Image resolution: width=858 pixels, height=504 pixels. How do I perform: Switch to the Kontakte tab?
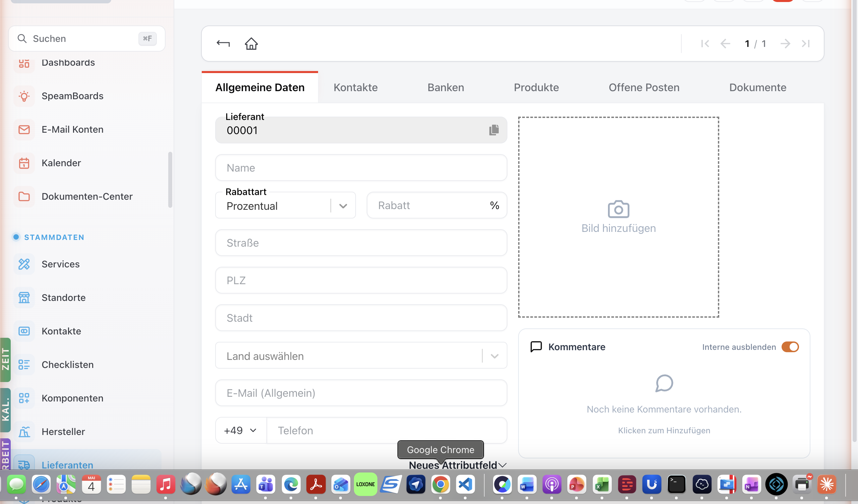click(356, 87)
